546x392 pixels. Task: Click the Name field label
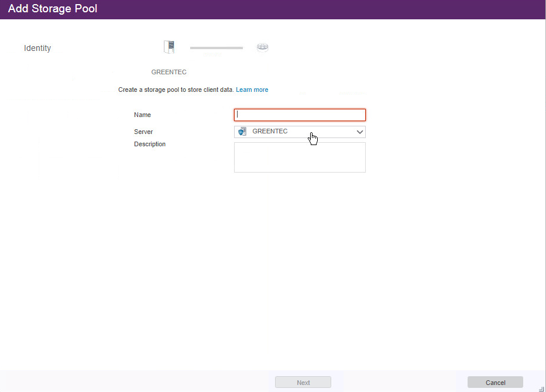click(x=142, y=115)
